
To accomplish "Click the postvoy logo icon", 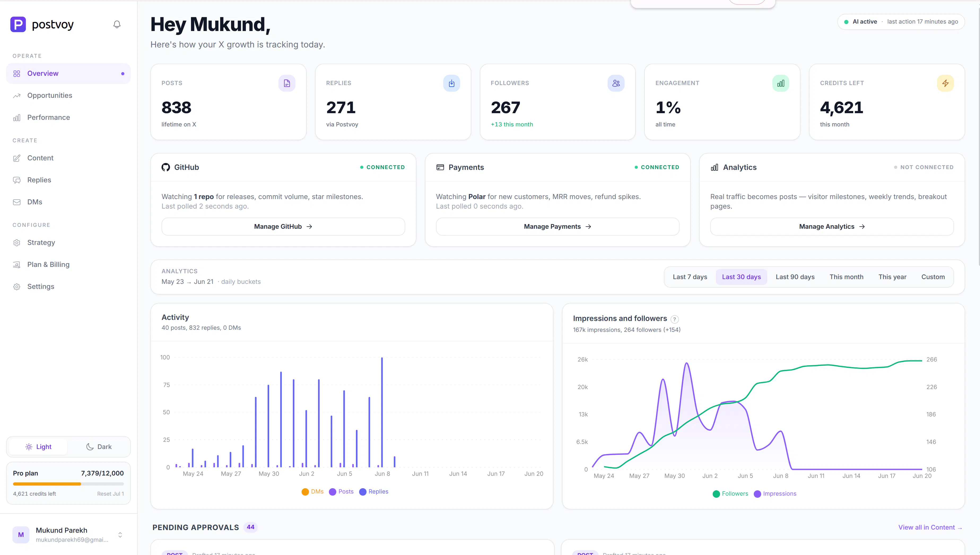I will (x=18, y=24).
